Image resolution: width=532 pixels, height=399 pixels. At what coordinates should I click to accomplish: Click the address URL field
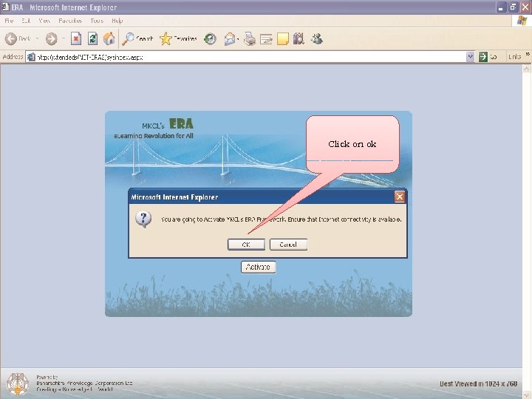click(x=251, y=57)
